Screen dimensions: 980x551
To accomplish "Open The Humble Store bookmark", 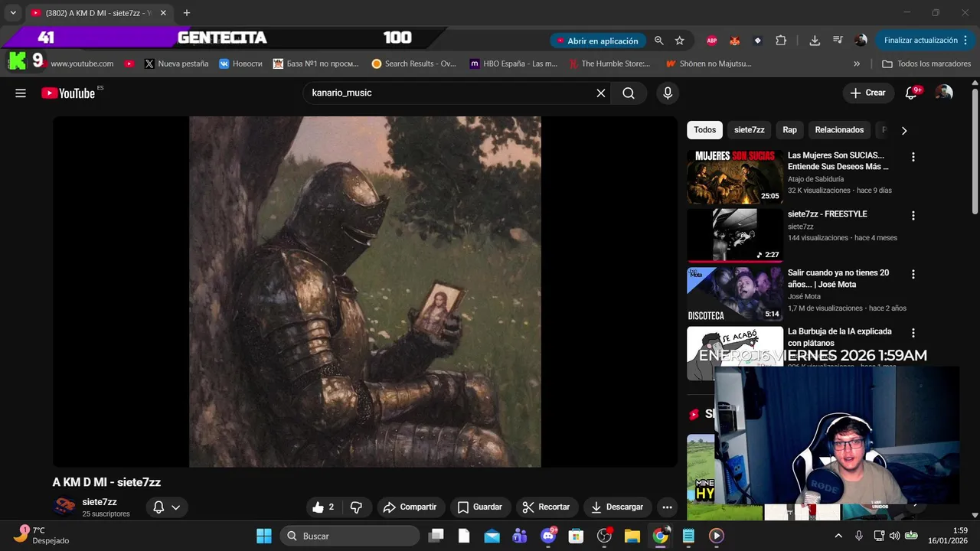I will pyautogui.click(x=609, y=64).
